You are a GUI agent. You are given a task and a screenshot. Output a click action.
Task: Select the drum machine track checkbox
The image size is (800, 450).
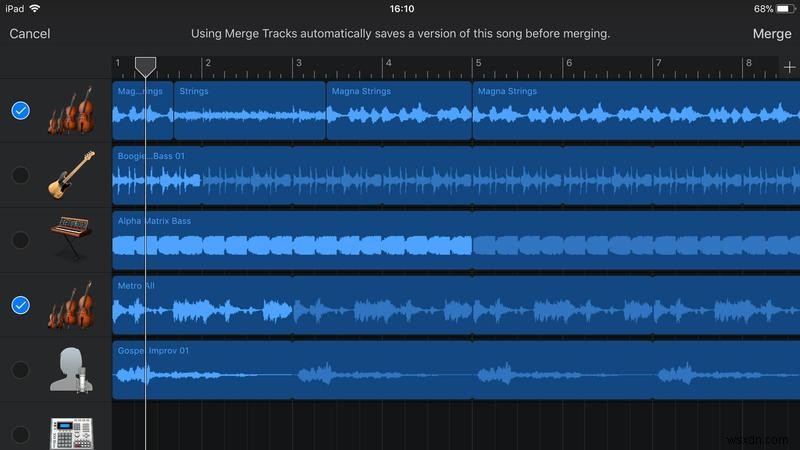20,435
